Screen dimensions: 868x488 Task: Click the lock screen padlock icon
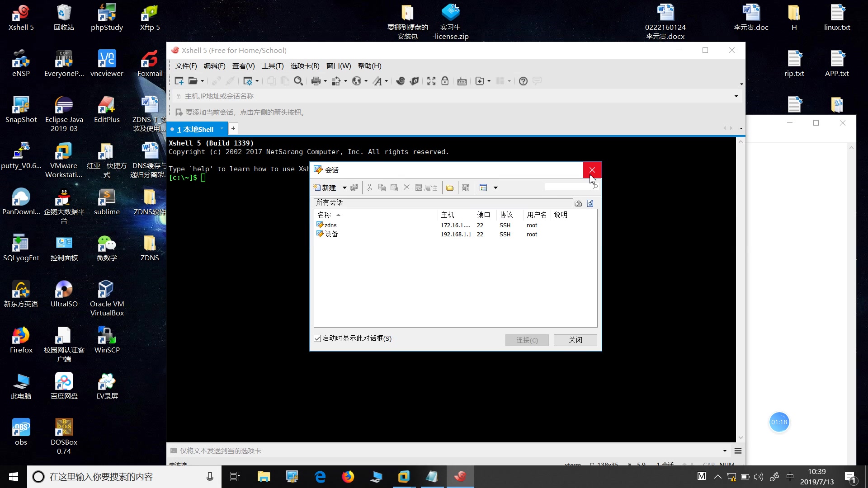[x=445, y=81]
